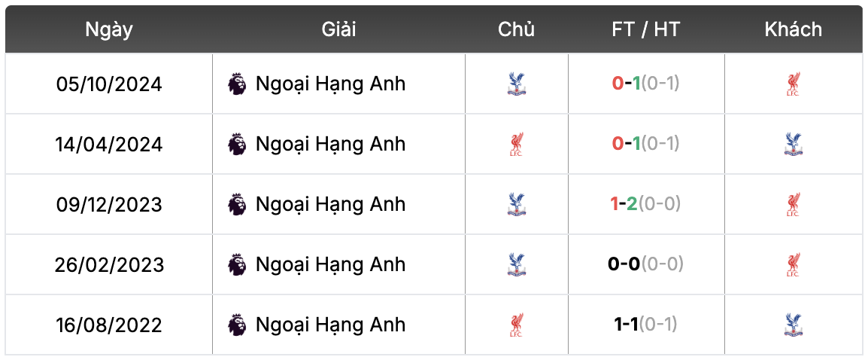This screenshot has width=868, height=363.
Task: Click Liverpool away crest in 05/10/2024 row
Action: tap(794, 84)
